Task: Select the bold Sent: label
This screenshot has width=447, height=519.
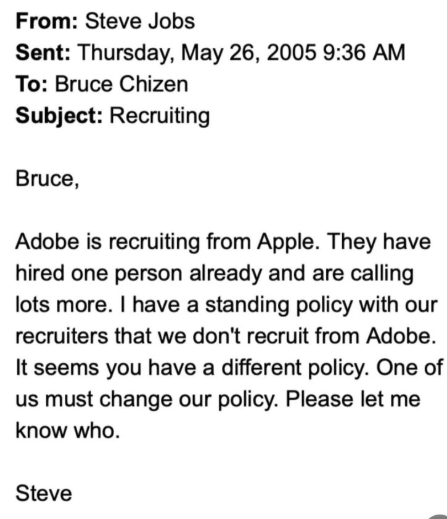Action: (43, 53)
